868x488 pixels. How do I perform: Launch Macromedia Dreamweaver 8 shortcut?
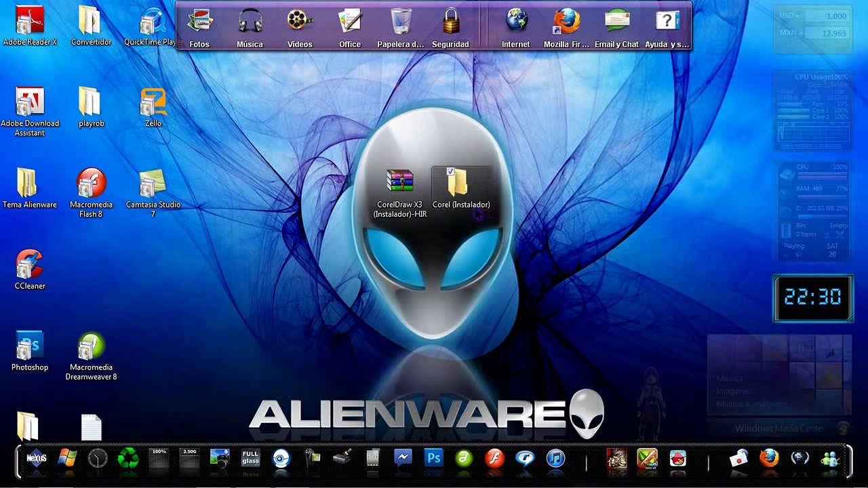click(x=91, y=357)
